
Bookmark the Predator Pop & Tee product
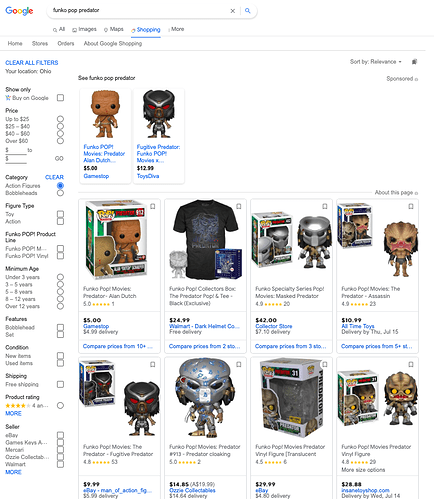click(x=239, y=206)
